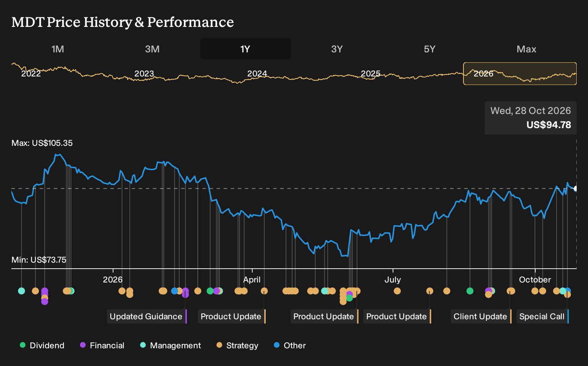Switch to the 3M time range

point(152,49)
